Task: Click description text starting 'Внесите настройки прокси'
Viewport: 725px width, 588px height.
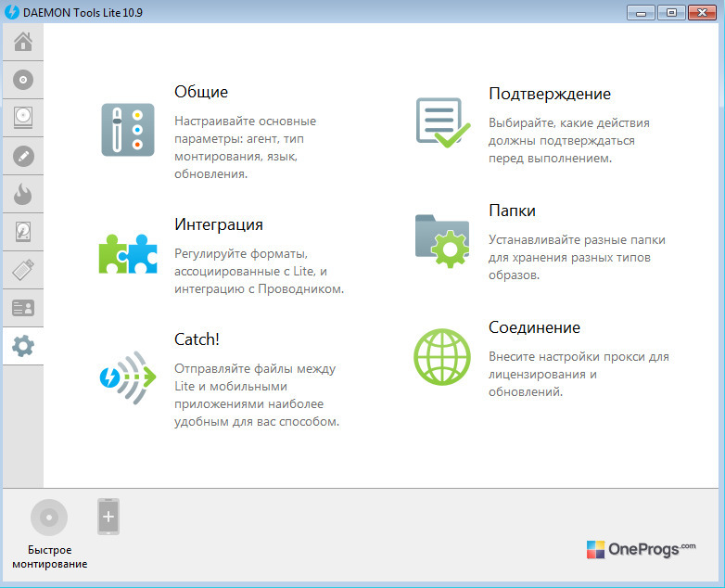Action: (x=579, y=374)
